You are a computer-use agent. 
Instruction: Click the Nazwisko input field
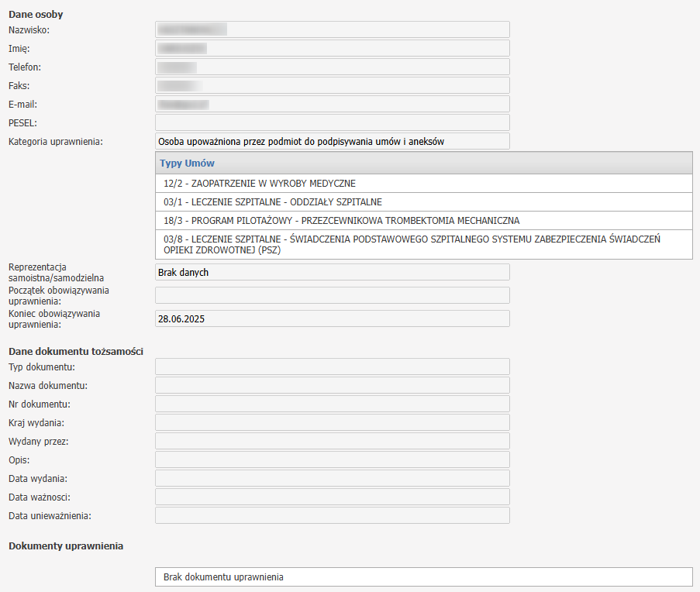333,29
